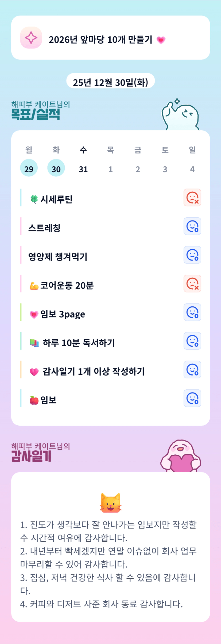The width and height of the screenshot is (221, 644).
Task: Click the cat emoji in gratitude diary
Action: [x=111, y=503]
